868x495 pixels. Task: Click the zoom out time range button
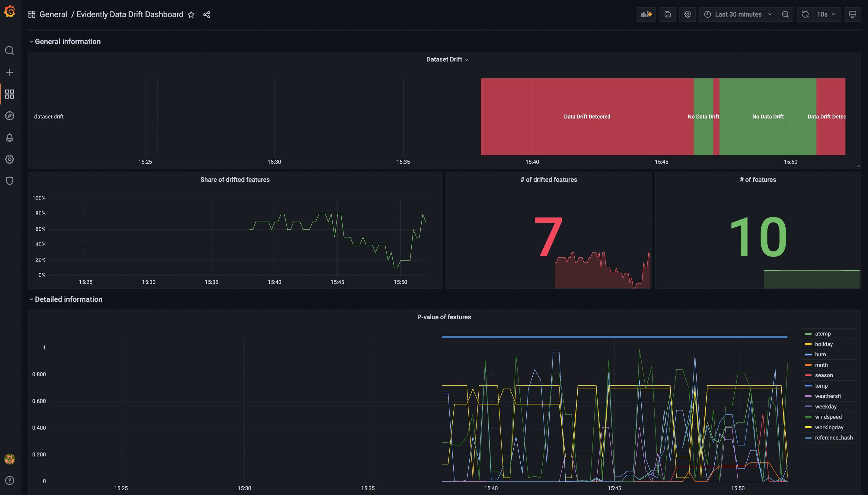point(785,14)
